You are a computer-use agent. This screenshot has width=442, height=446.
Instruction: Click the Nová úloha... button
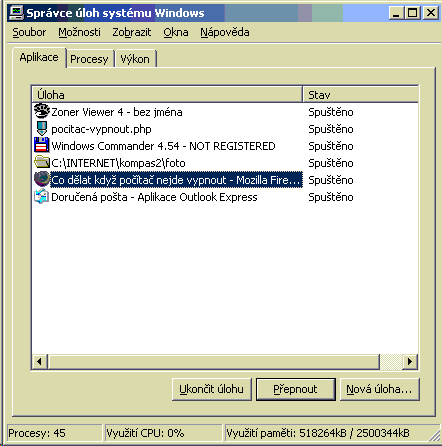[380, 389]
